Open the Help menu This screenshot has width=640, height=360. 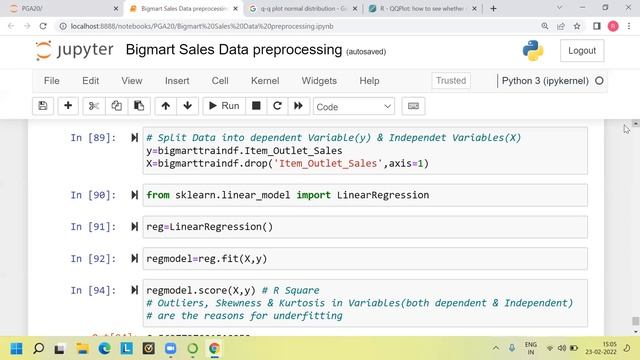coord(369,81)
